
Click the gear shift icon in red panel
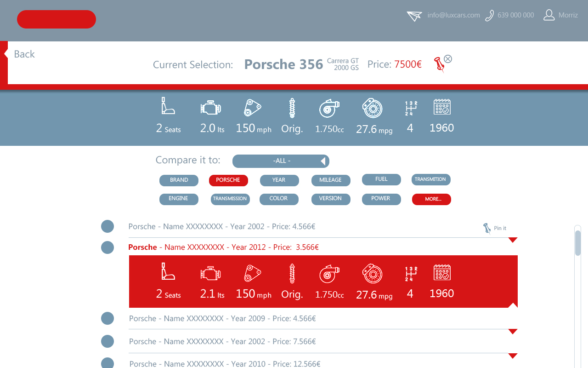point(411,274)
